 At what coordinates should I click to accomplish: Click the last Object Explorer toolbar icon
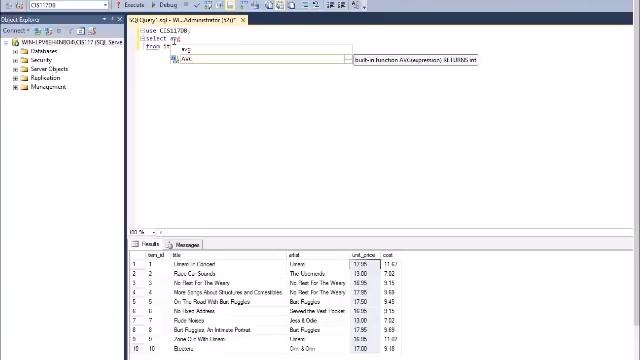[92, 31]
